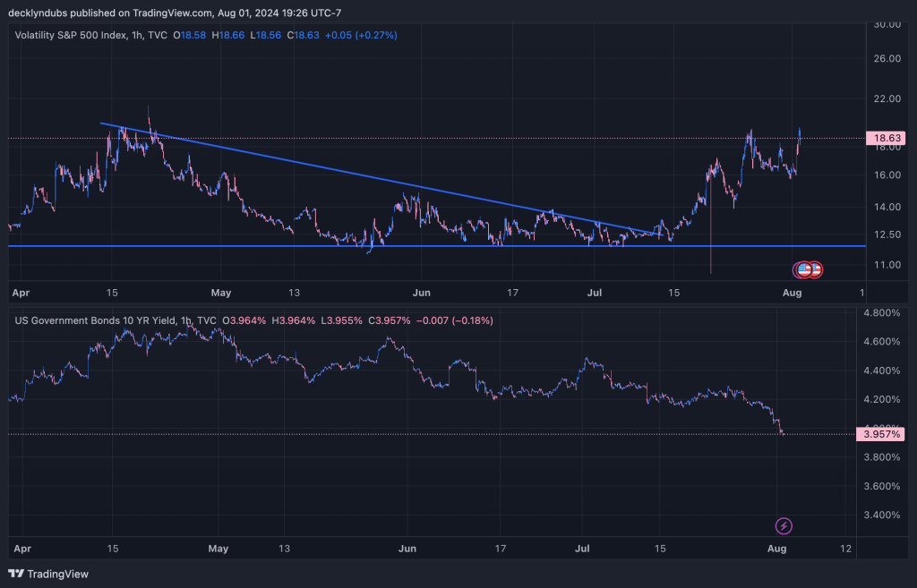Click the decklyndubs publisher name
917x588 pixels.
coord(40,13)
